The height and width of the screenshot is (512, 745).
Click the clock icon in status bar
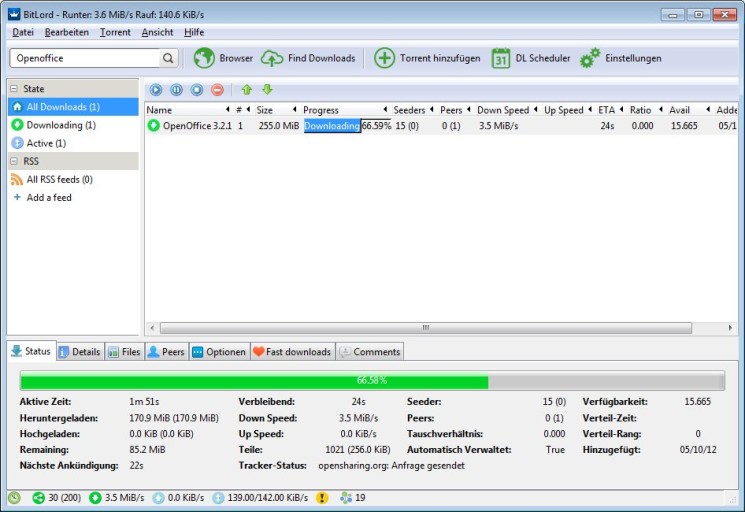coord(14,497)
